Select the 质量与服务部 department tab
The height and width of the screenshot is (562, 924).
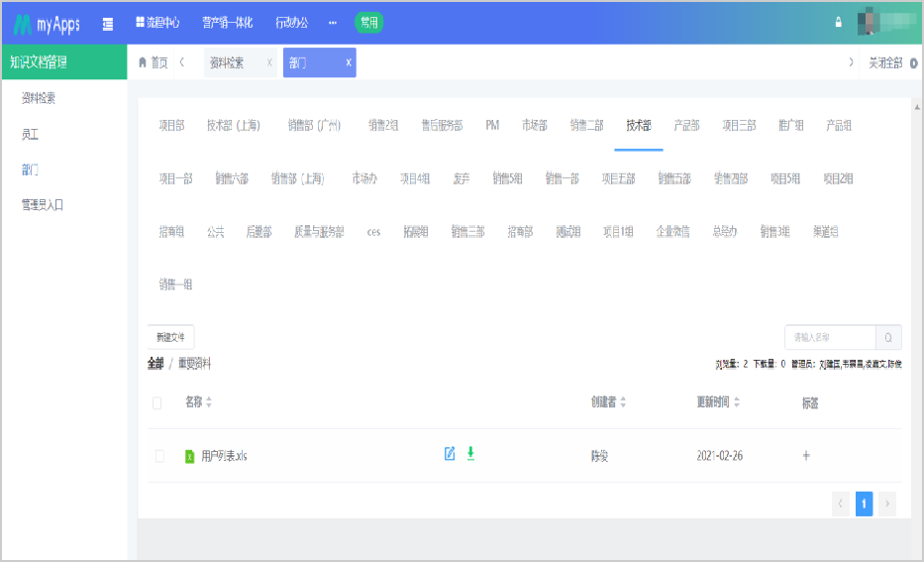pos(319,232)
